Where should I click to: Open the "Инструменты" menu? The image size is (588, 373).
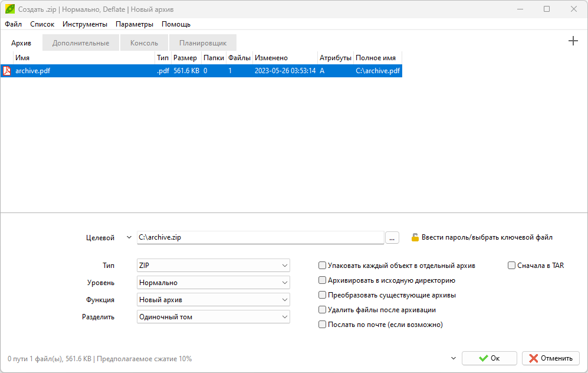pyautogui.click(x=85, y=24)
